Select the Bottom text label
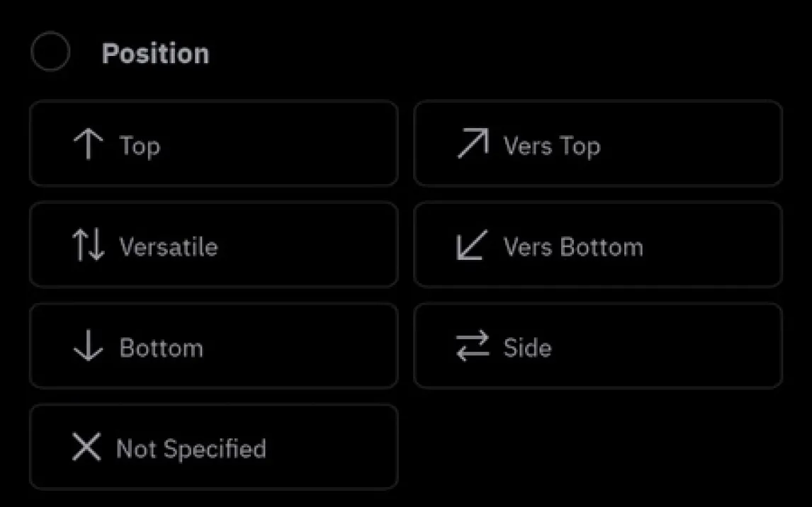 (162, 348)
